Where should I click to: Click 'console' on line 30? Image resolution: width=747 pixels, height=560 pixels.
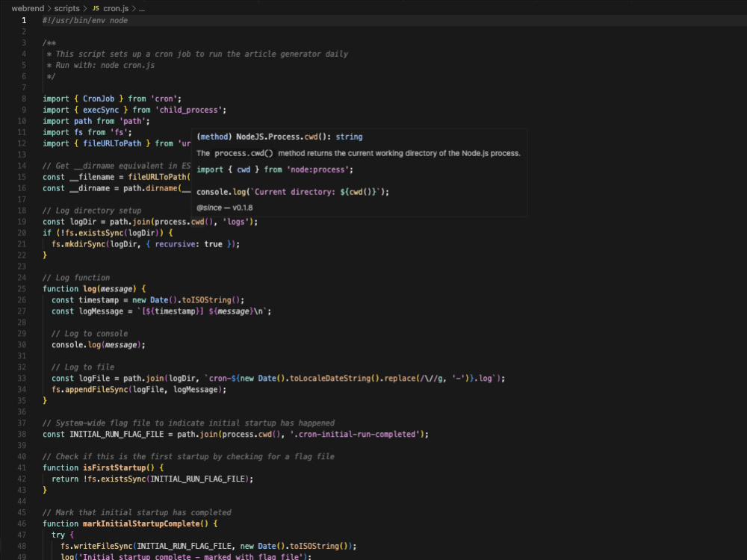pos(68,345)
